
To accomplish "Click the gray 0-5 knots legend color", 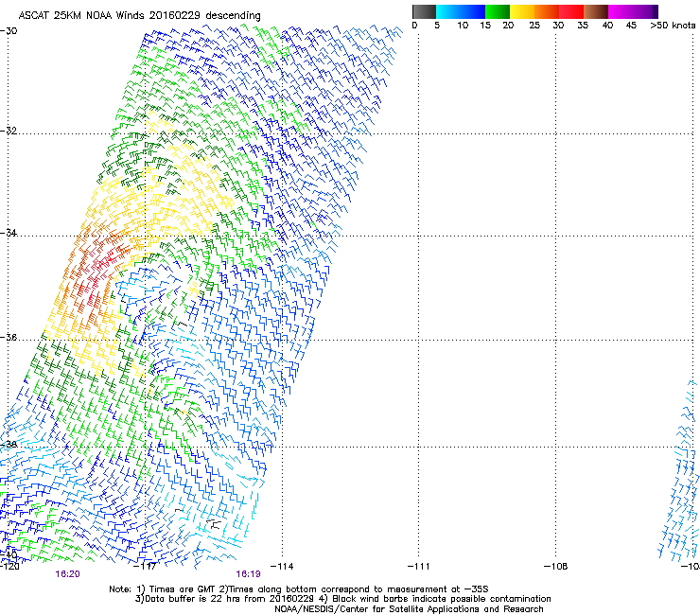I will [424, 11].
